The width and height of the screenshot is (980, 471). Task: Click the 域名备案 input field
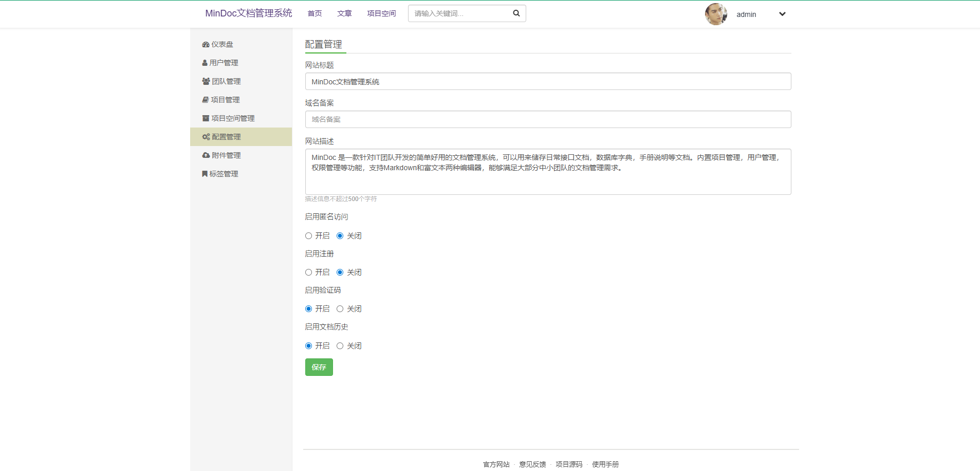point(548,119)
